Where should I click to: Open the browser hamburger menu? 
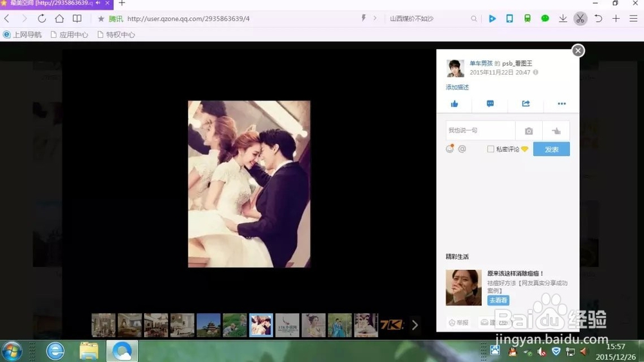pyautogui.click(x=633, y=19)
